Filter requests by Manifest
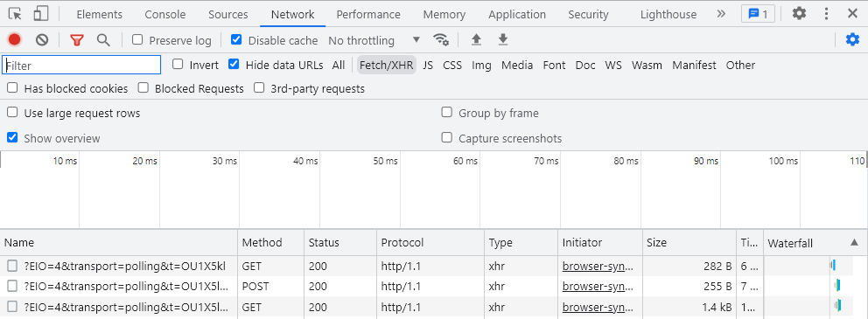 point(694,66)
